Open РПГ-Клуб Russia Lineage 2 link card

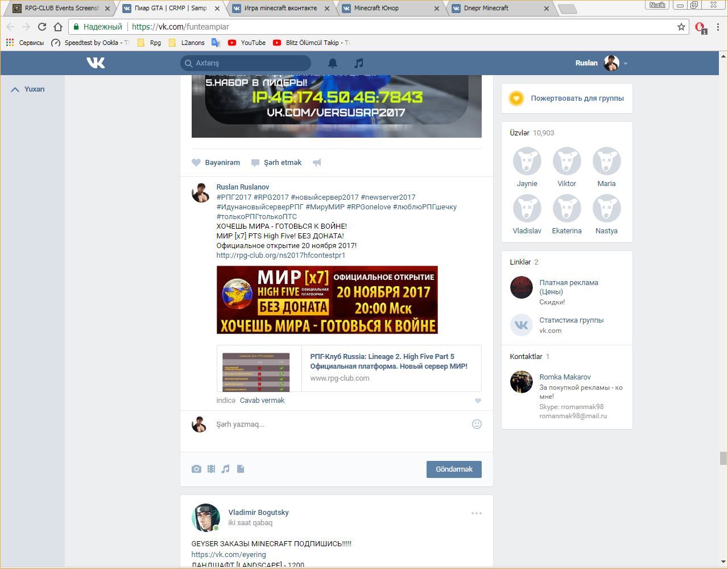pyautogui.click(x=349, y=368)
